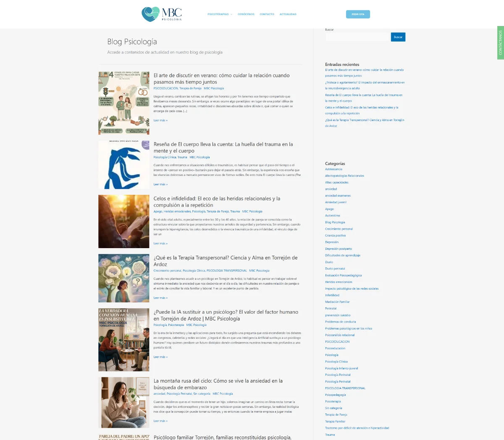Viewport: 504px width, 440px height.
Task: Select Depresión postparto category
Action: [339, 249]
